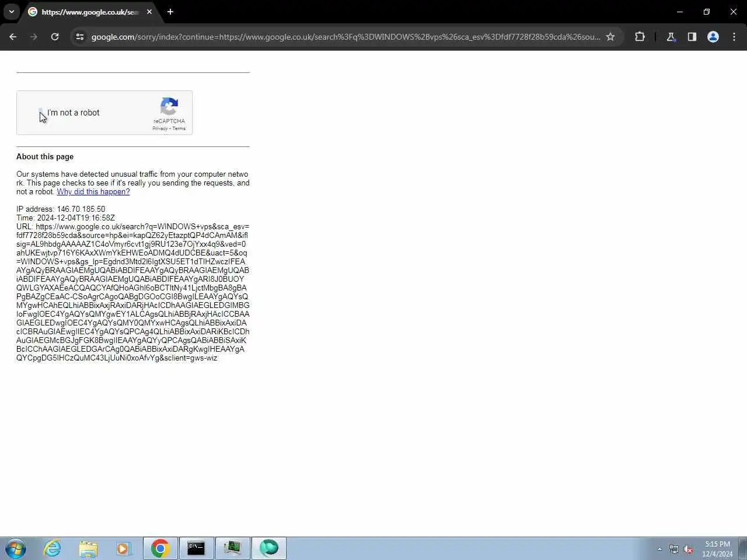Click the muted volume tray icon
747x560 pixels.
(x=689, y=549)
